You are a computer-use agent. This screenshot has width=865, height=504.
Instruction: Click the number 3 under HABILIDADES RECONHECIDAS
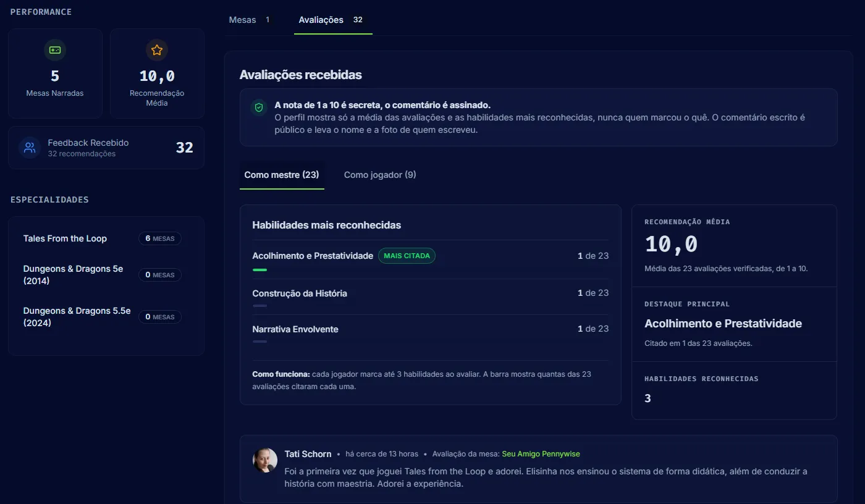tap(648, 398)
